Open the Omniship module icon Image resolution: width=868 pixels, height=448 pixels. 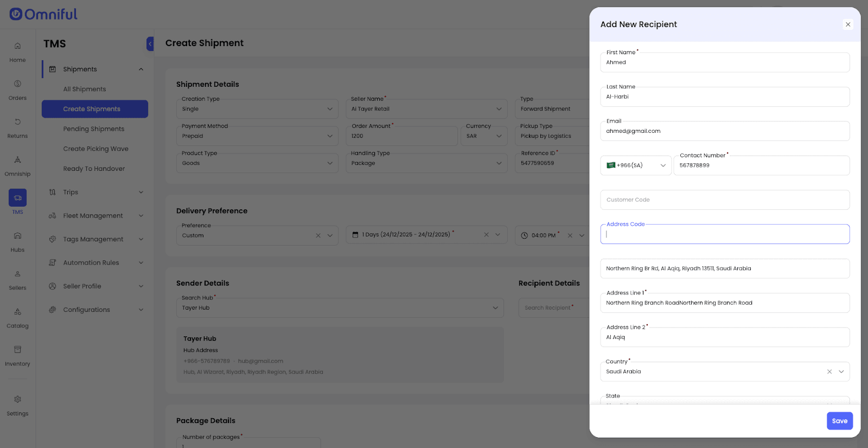coord(17,160)
